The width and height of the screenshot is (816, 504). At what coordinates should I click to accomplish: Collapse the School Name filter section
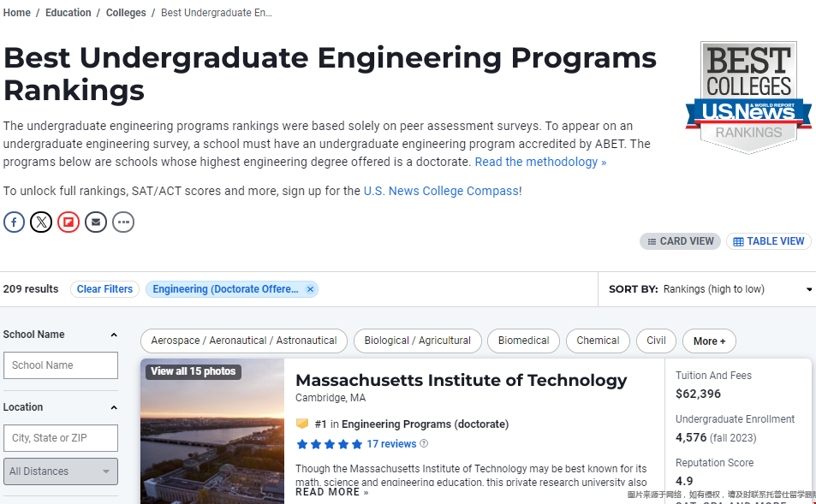tap(114, 335)
